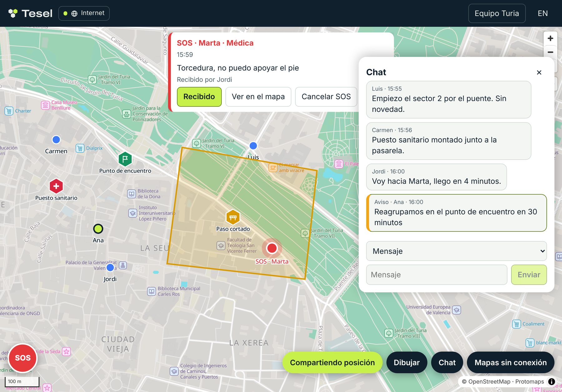Click Universidad Europea de Valencia icon

456,310
